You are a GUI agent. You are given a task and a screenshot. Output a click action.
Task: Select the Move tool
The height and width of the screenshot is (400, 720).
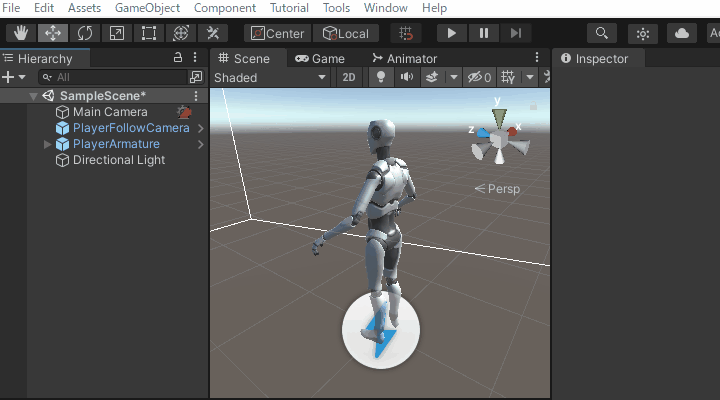(x=52, y=33)
